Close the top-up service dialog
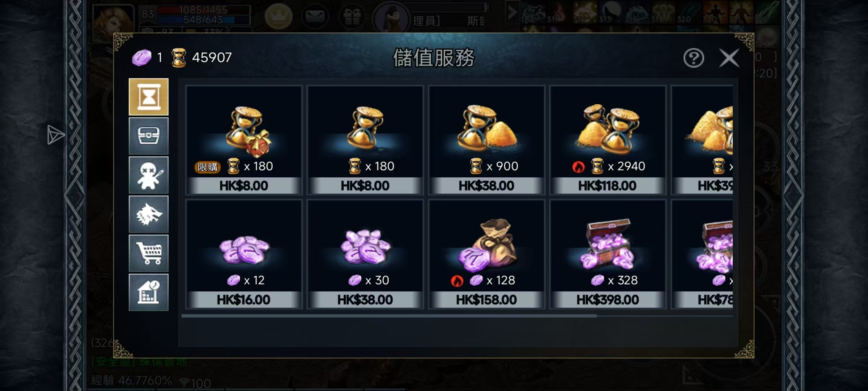This screenshot has width=868, height=391. (x=729, y=58)
